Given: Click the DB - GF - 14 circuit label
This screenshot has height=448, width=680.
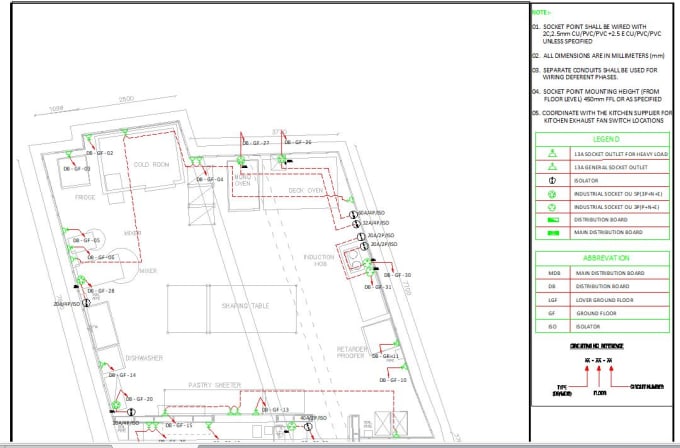Looking at the screenshot, I should coord(122,375).
